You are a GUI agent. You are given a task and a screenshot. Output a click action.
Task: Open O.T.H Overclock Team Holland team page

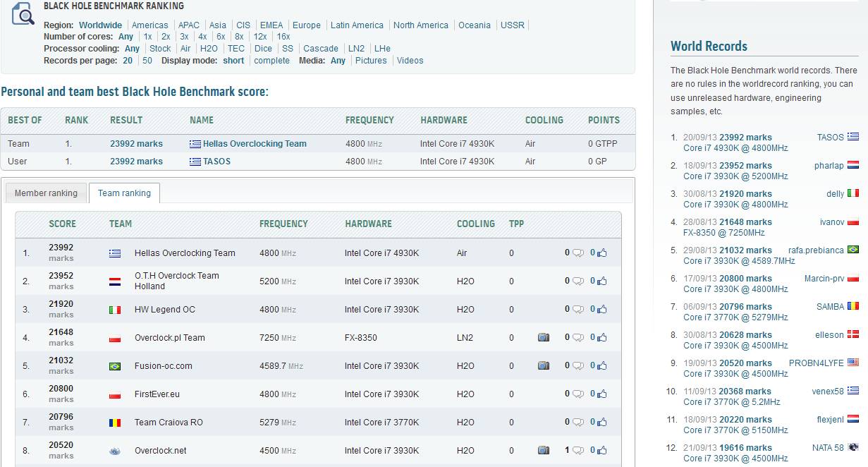coord(177,281)
